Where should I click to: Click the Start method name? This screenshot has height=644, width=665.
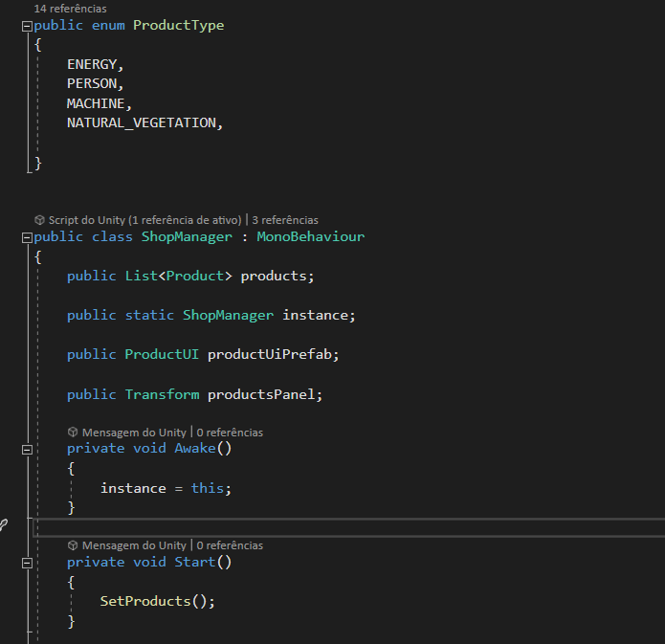click(195, 562)
